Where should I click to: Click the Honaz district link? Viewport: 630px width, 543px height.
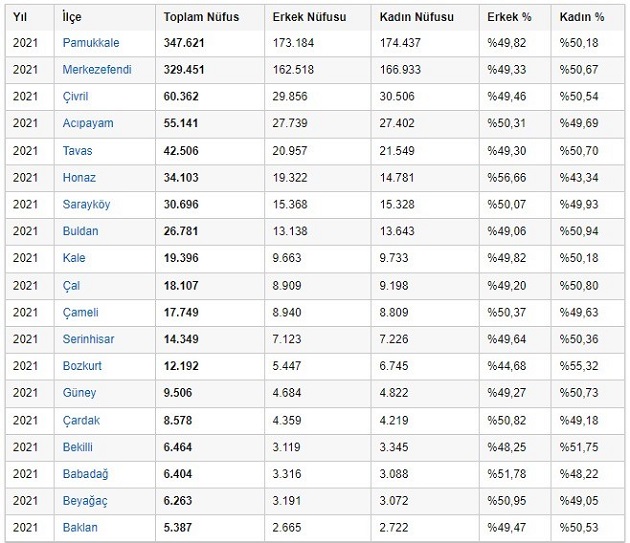click(x=79, y=177)
